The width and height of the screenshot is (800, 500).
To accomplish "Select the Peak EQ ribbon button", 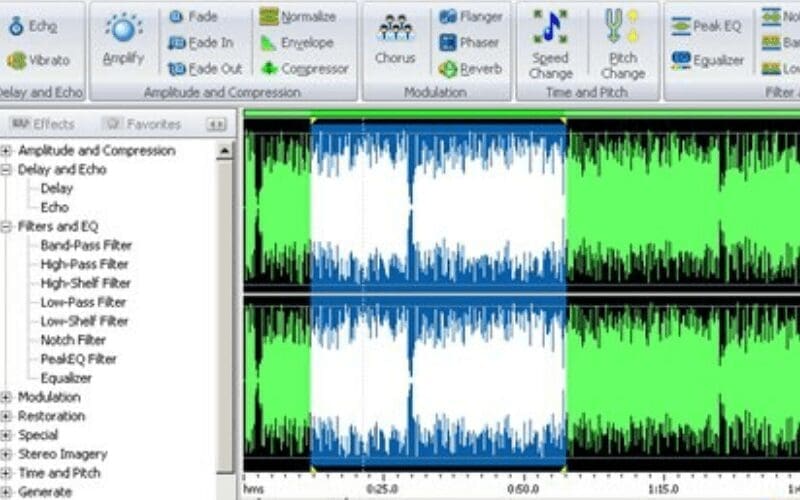I will (707, 26).
